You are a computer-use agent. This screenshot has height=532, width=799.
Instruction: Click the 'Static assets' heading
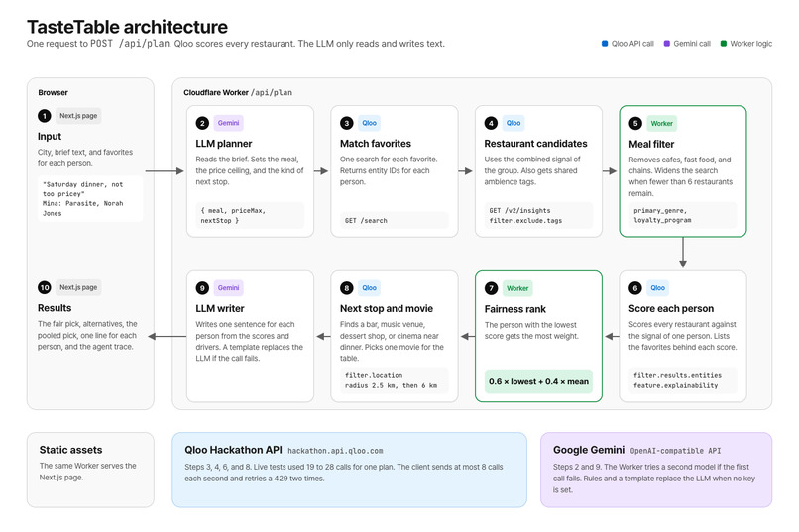click(x=70, y=450)
